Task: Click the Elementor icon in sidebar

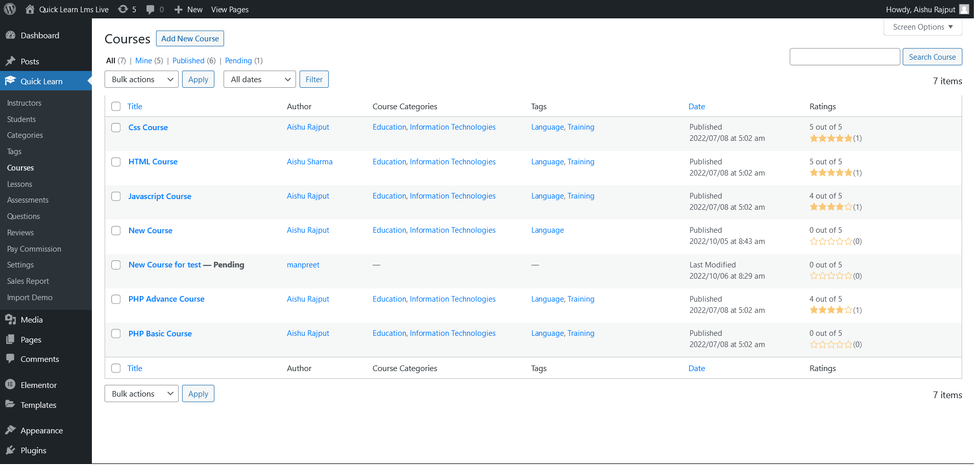Action: click(x=10, y=385)
